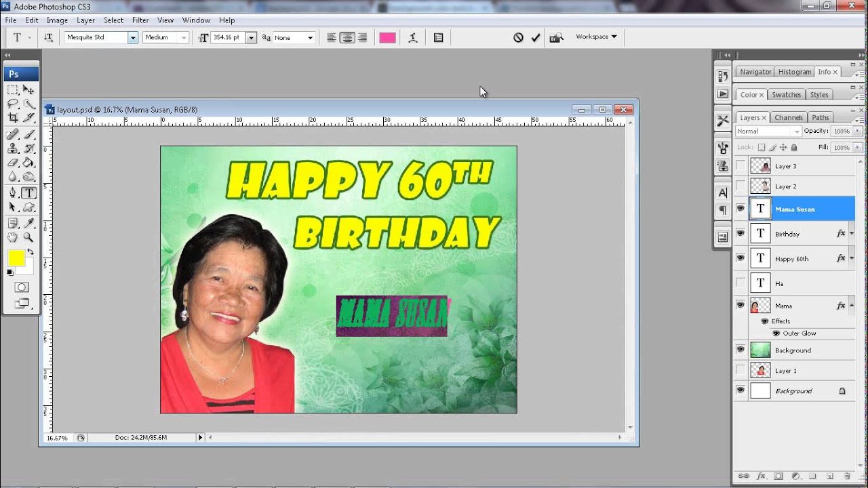The width and height of the screenshot is (868, 488).
Task: Show the Layer 1 layer
Action: tap(741, 370)
